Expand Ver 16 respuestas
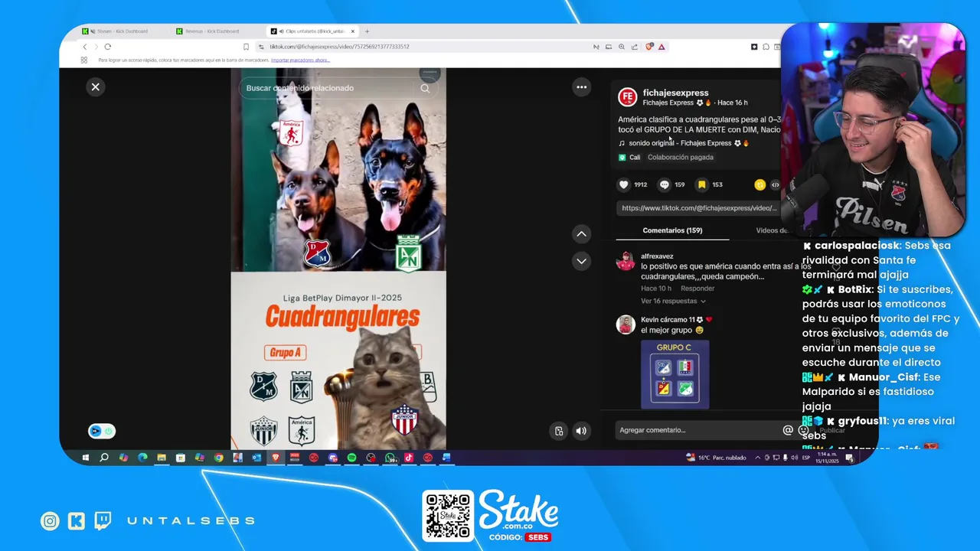This screenshot has height=551, width=980. pyautogui.click(x=673, y=302)
